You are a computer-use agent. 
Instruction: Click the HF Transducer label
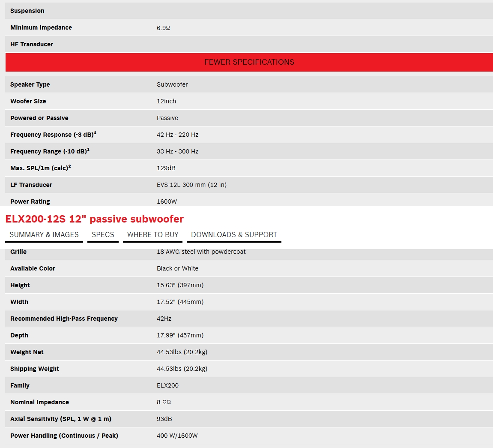pos(32,44)
